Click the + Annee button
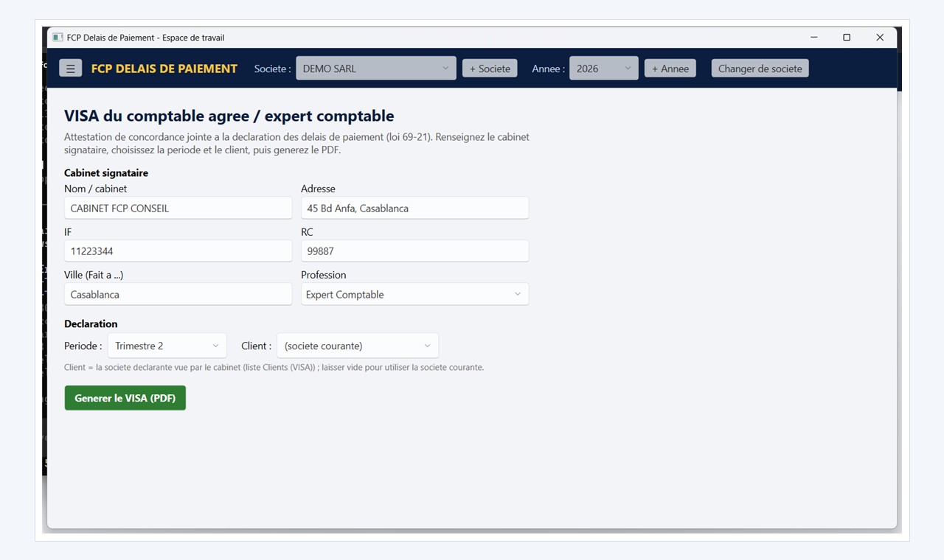 [x=670, y=69]
